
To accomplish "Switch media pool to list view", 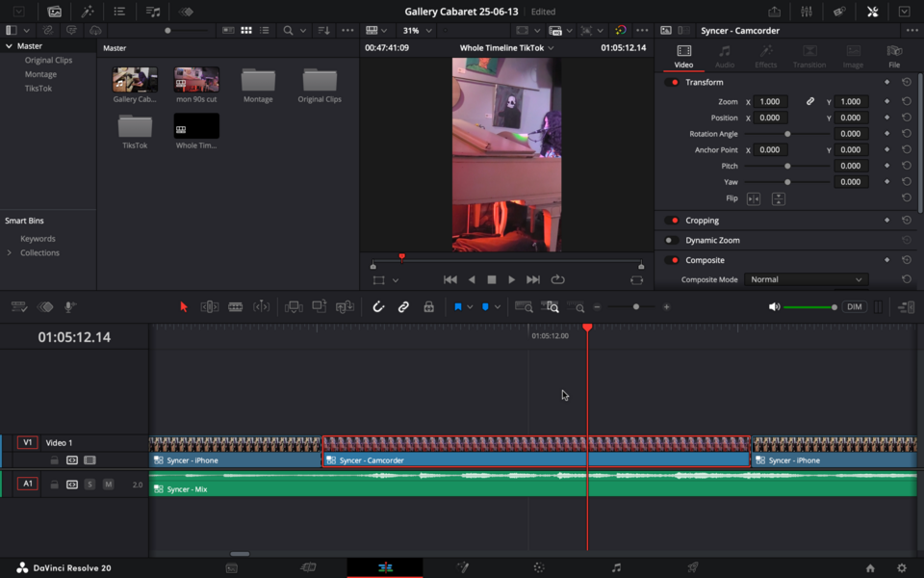I will 264,30.
